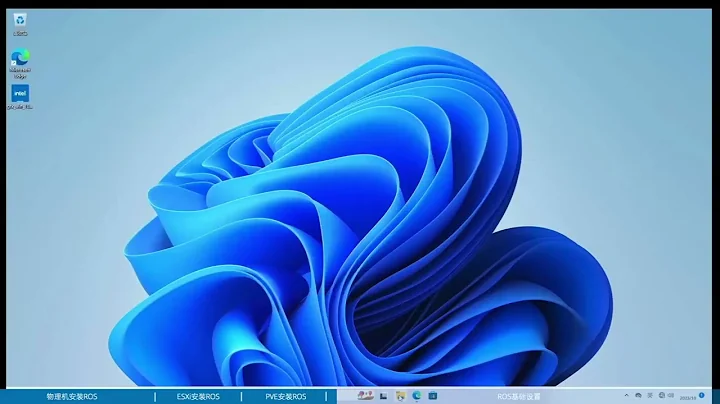Screen dimensions: 720x404
Task: Open File Explorer from the taskbar
Action: (x=401, y=396)
